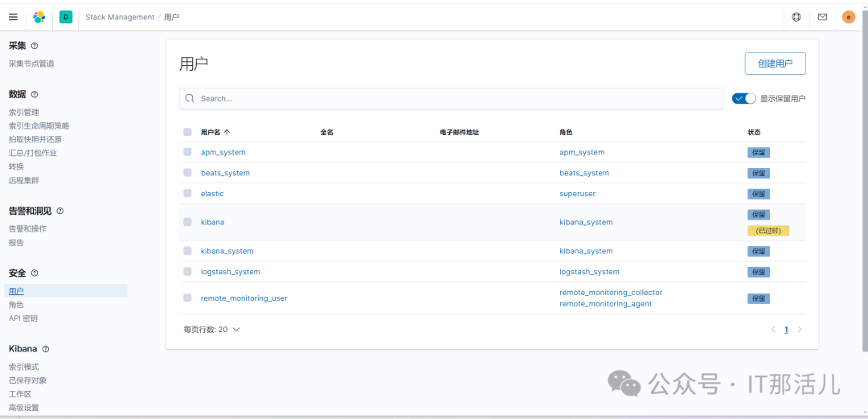This screenshot has width=868, height=419.
Task: Click the 已过时 deprecated badge
Action: click(x=768, y=231)
